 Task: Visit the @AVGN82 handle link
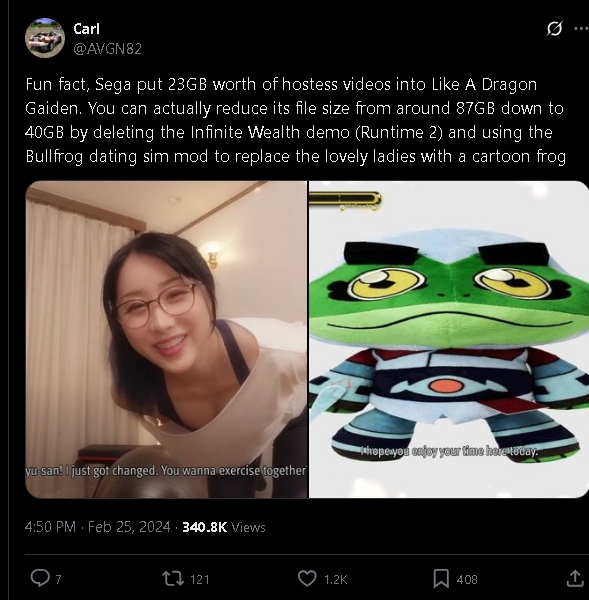coord(108,49)
